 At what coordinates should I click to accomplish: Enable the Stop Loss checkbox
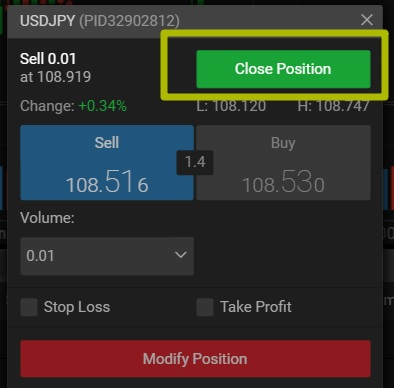click(x=29, y=307)
